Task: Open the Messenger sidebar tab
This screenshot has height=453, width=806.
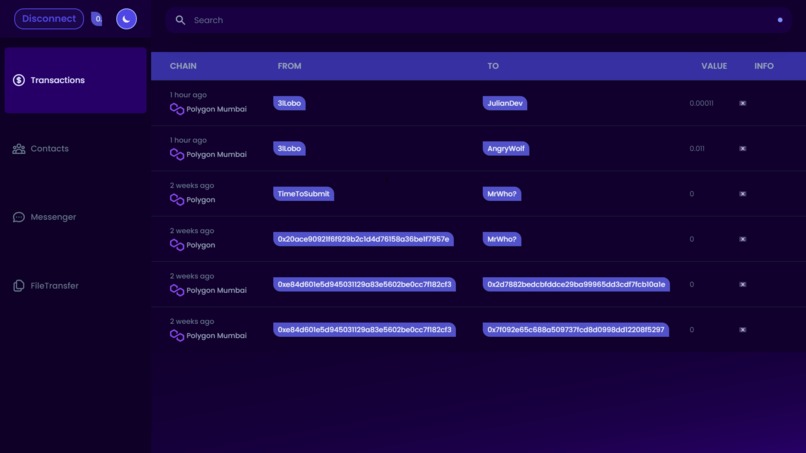Action: pos(76,217)
